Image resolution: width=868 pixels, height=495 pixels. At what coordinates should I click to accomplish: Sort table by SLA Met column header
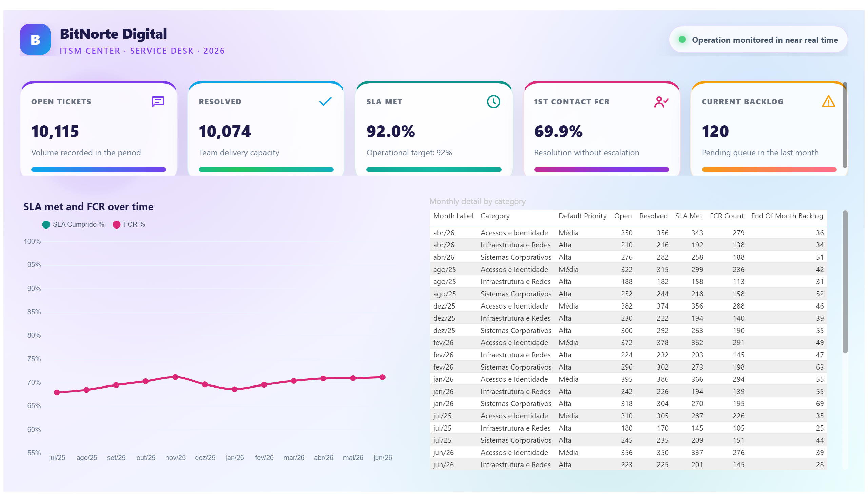688,216
